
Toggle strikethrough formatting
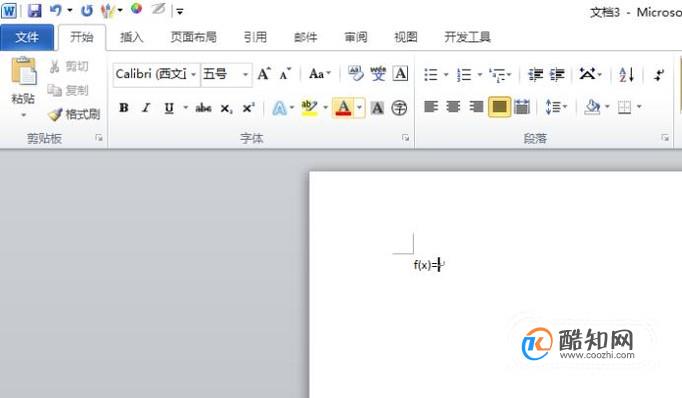pyautogui.click(x=204, y=107)
